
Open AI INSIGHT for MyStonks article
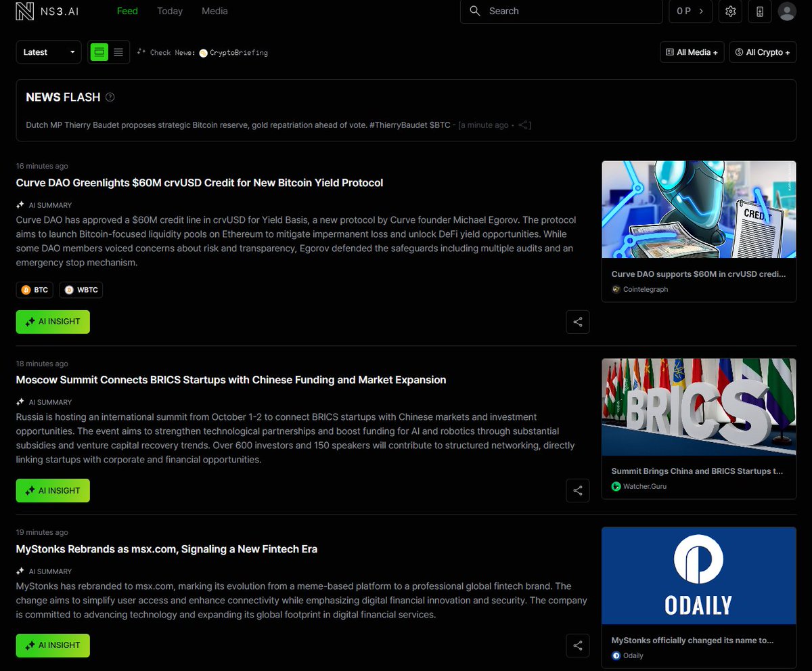[53, 645]
